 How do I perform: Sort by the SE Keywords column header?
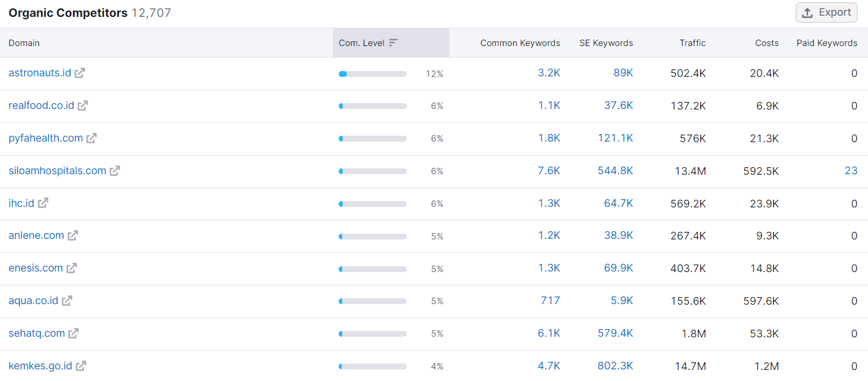tap(606, 43)
